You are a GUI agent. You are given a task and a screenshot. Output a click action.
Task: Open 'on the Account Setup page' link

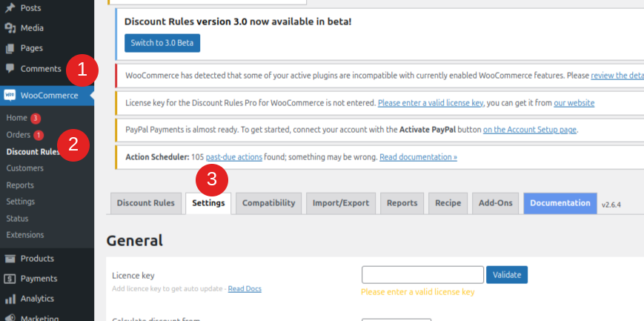point(530,130)
